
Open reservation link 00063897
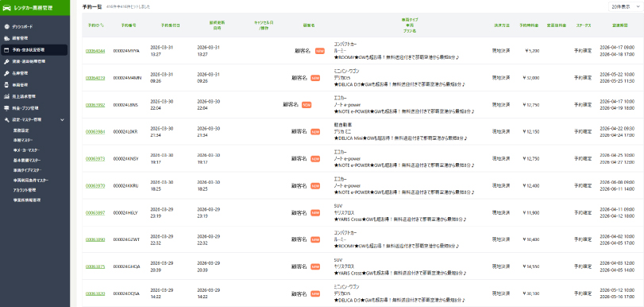coord(94,213)
